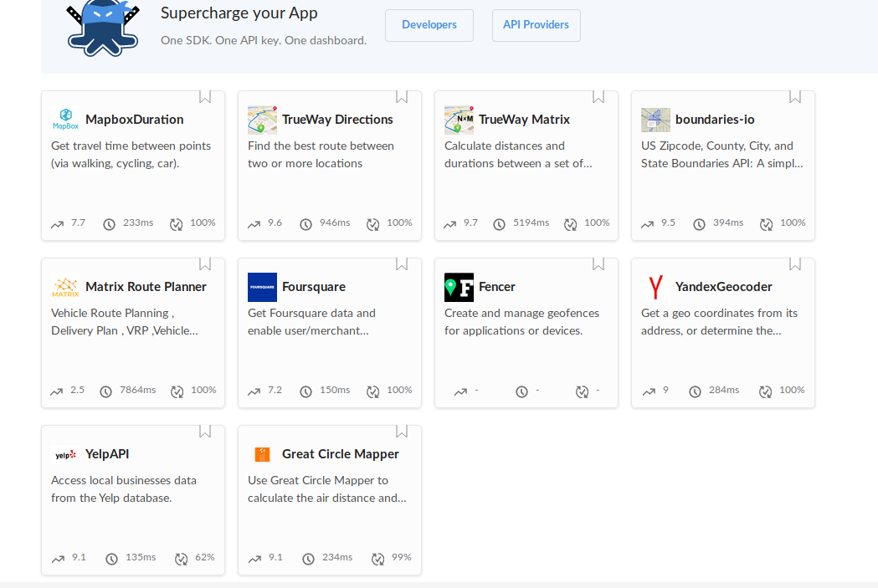Click the Great Circle Mapper orange icon
878x588 pixels.
click(x=262, y=454)
